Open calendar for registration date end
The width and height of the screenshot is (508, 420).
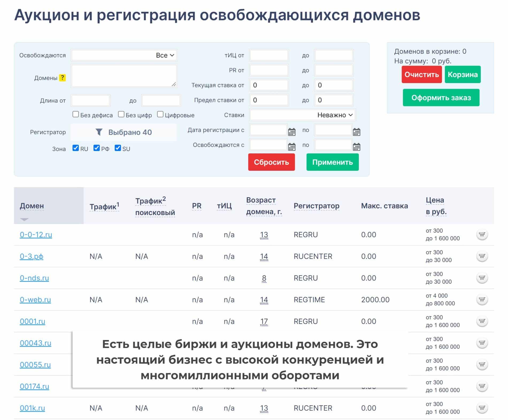(x=356, y=132)
